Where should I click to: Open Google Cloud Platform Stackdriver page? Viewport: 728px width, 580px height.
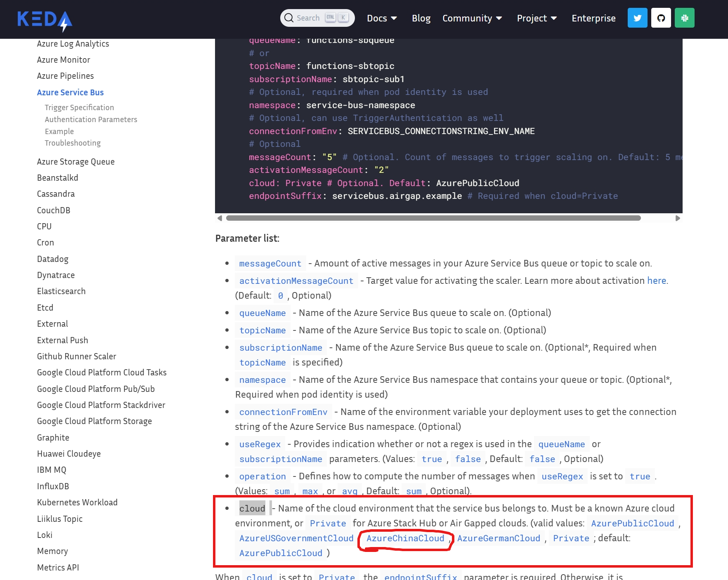click(101, 405)
